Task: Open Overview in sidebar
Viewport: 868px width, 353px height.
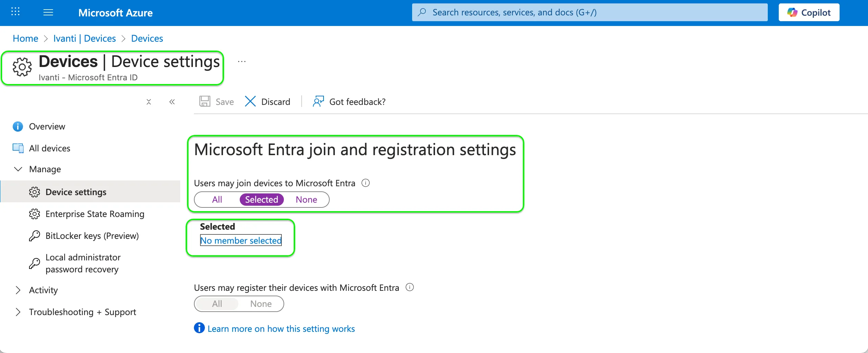Action: (47, 126)
